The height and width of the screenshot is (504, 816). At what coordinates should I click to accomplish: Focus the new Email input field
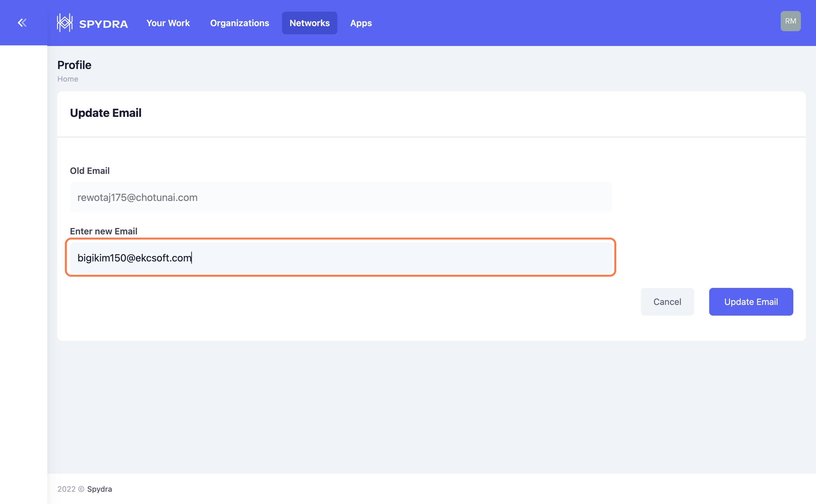(341, 257)
